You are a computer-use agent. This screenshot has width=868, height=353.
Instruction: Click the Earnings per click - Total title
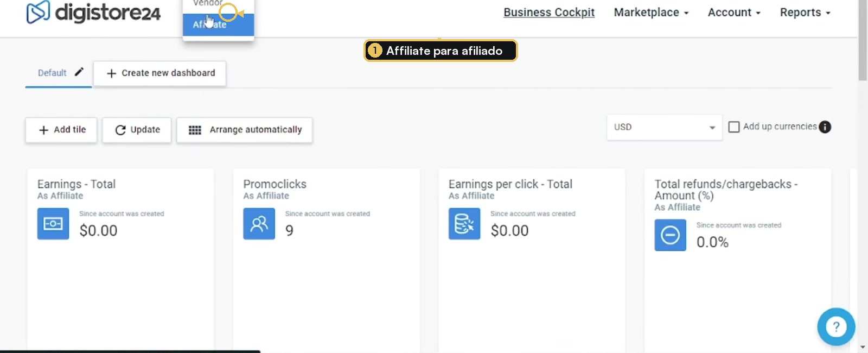coord(510,184)
